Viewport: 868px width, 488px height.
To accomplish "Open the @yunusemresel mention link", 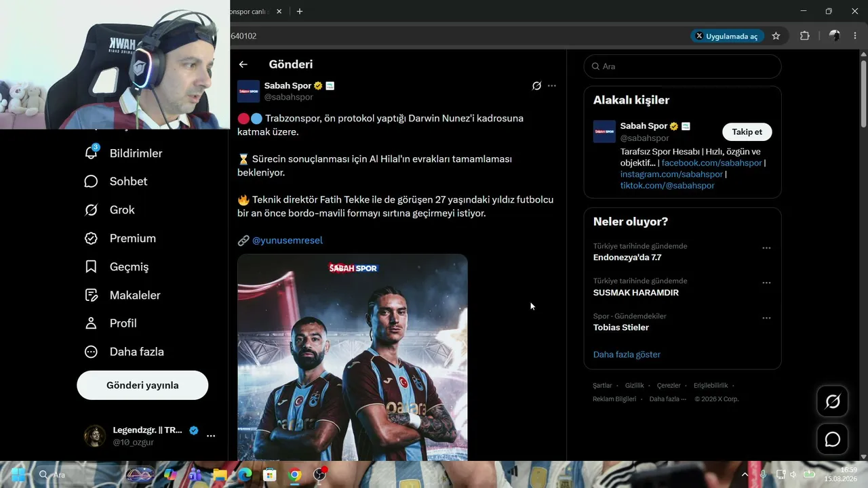I will [x=288, y=241].
